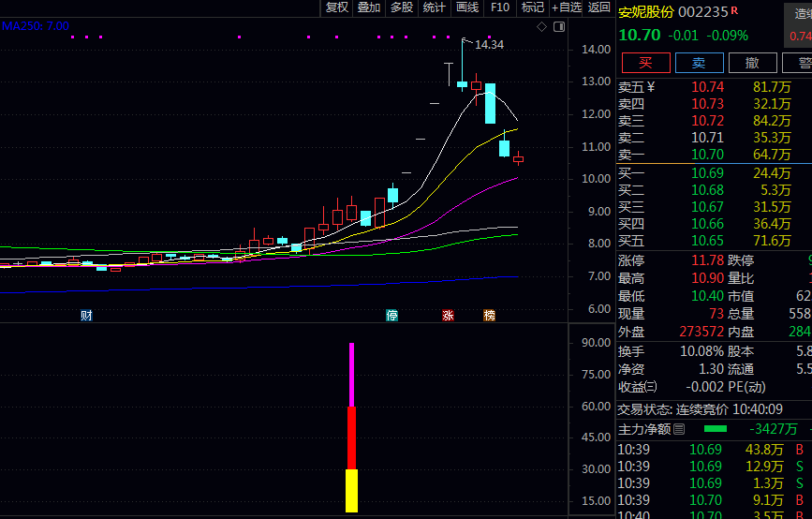Click the 财 financial marker on chart
The width and height of the screenshot is (812, 519).
(x=86, y=316)
